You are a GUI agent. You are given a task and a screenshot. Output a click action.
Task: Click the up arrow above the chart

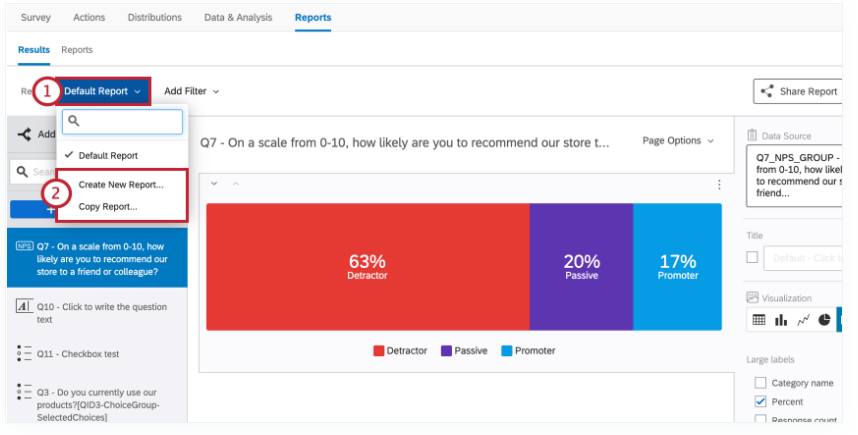click(x=236, y=185)
